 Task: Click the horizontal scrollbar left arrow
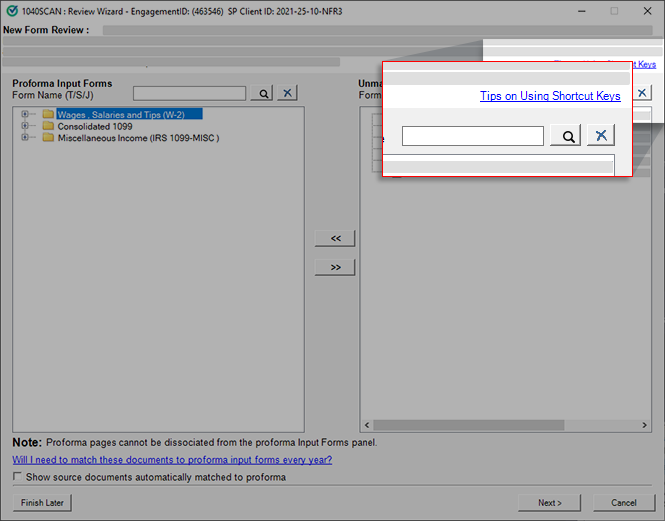(x=367, y=425)
